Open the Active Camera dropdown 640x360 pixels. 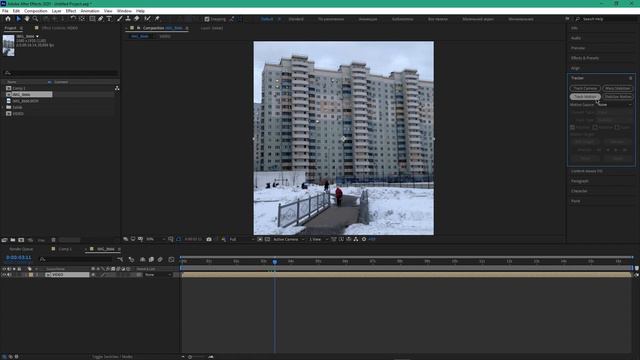(x=289, y=239)
